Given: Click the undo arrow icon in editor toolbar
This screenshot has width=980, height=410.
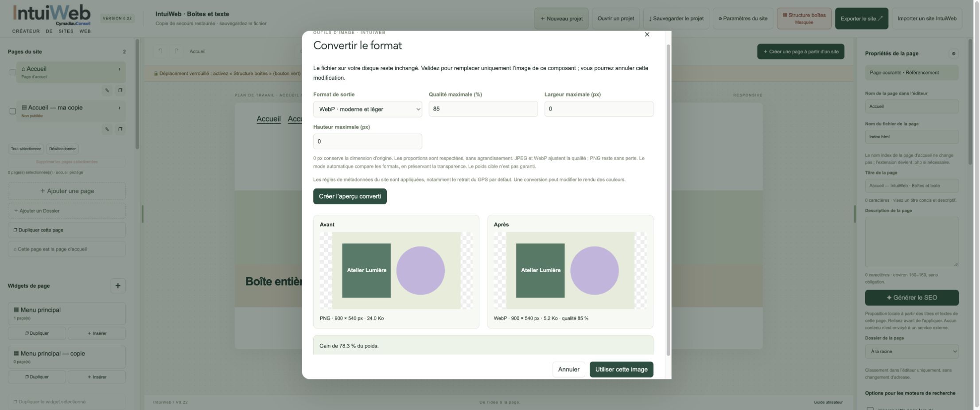Looking at the screenshot, I should (160, 51).
